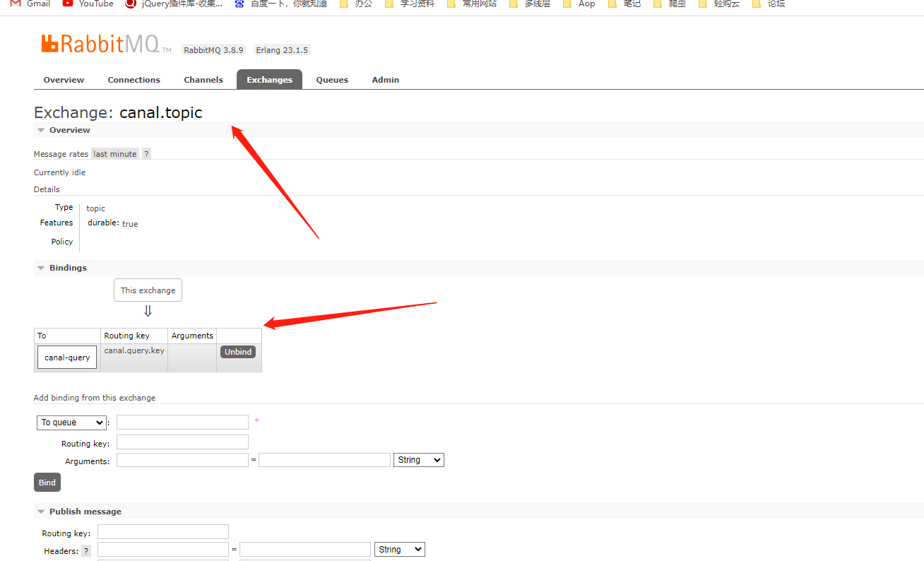Screen dimensions: 924x561
Task: Click the RabbitMQ 3.8.9 version label
Action: click(x=213, y=50)
